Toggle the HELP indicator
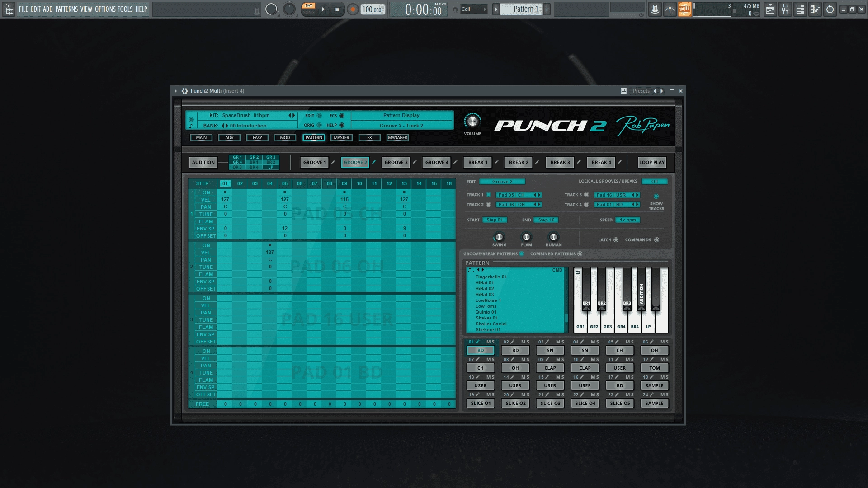 [342, 125]
